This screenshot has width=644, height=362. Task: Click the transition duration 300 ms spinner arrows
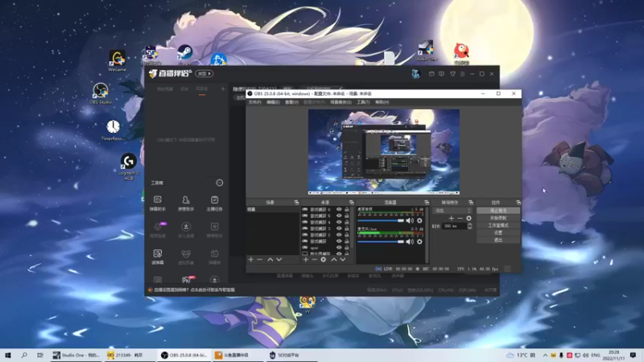click(469, 226)
